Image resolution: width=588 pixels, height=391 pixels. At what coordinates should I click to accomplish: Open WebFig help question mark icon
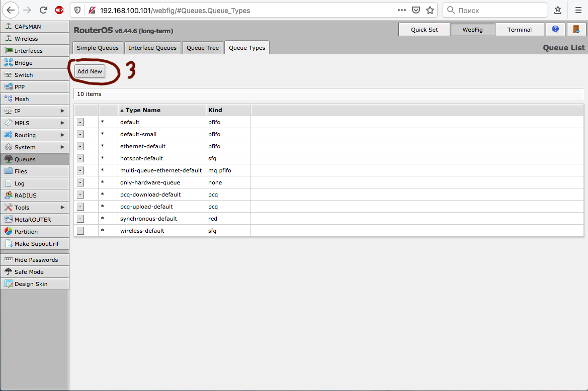555,29
